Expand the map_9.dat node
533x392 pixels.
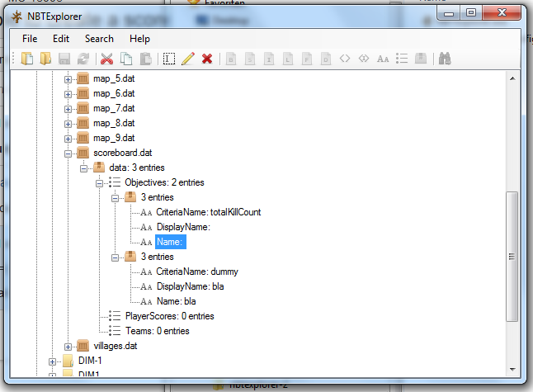(x=68, y=139)
